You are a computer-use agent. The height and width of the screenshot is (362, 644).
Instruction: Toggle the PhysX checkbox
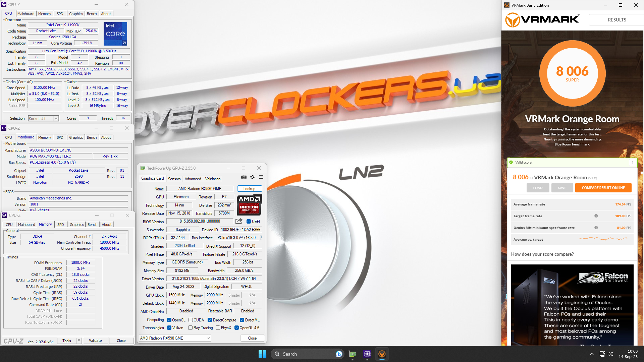pos(218,328)
